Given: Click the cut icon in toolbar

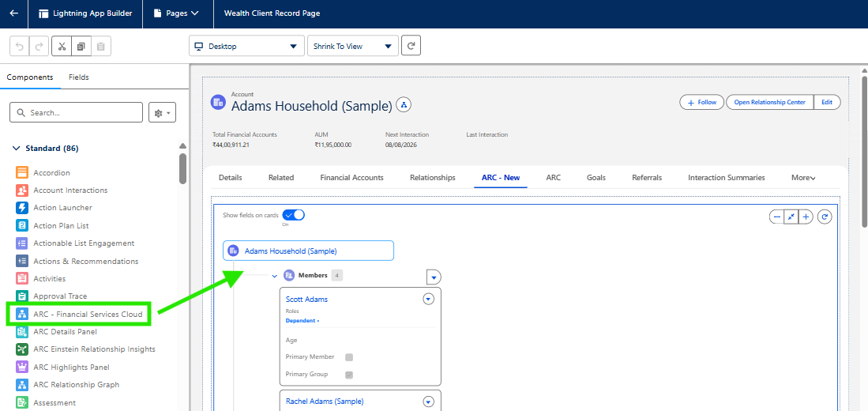Looking at the screenshot, I should tap(62, 47).
